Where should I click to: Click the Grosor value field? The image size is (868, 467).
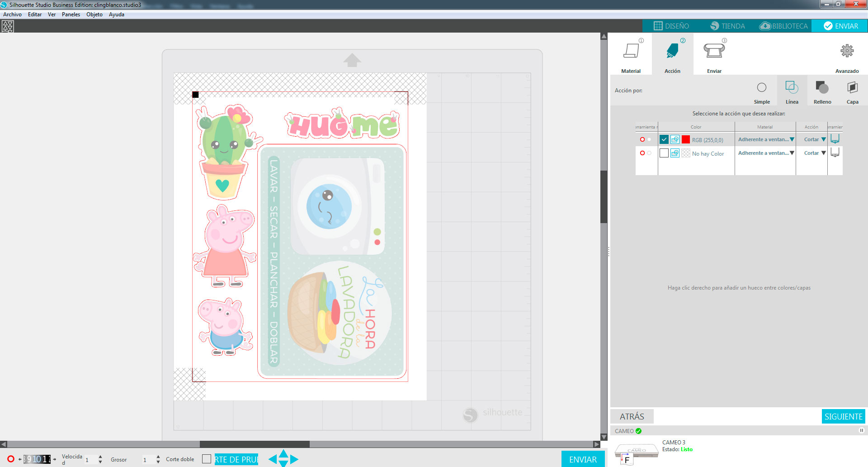tap(148, 460)
